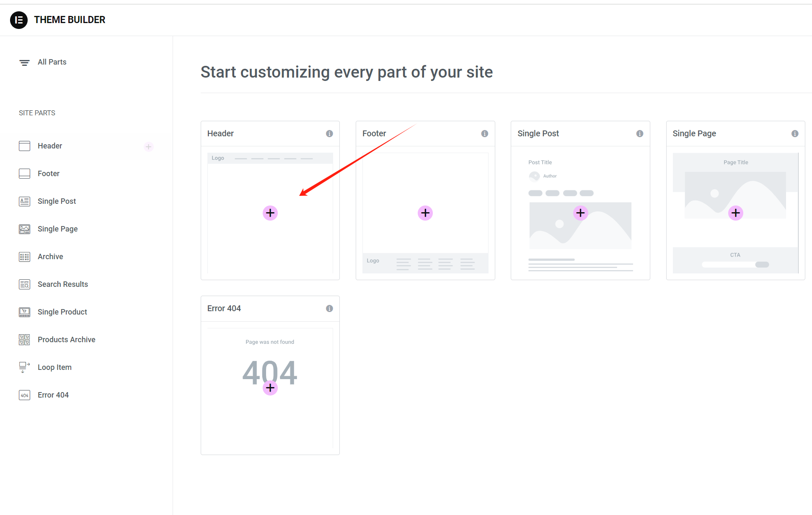Click the Single Post icon in sidebar
Image resolution: width=812 pixels, height=515 pixels.
[x=24, y=201]
